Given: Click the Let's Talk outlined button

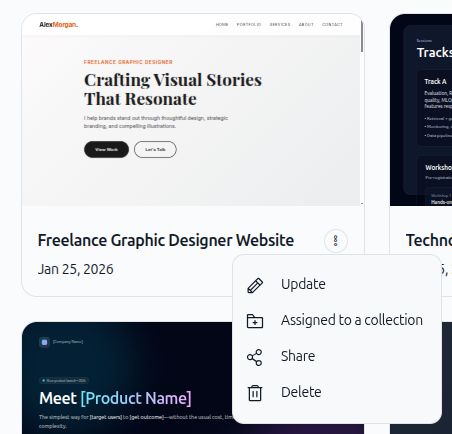Looking at the screenshot, I should coord(155,149).
